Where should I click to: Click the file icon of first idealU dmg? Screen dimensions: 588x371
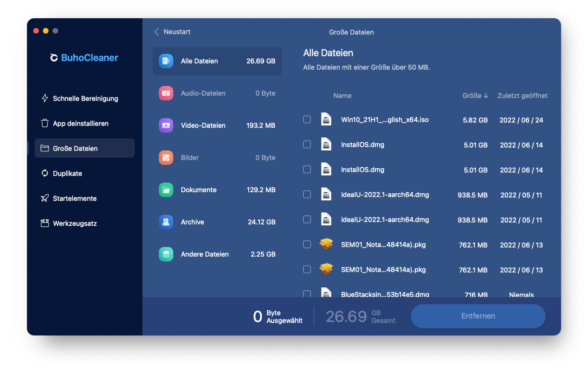[326, 195]
